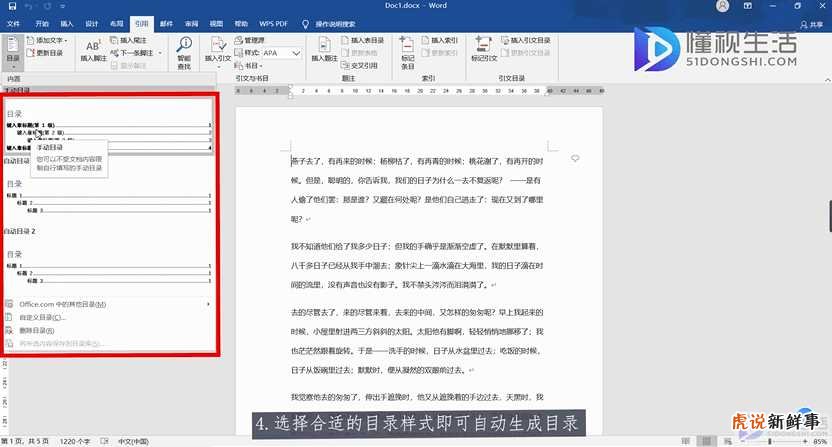Viewport: 832px width, 447px height.
Task: Switch to web layout view in status bar
Action: click(x=728, y=441)
